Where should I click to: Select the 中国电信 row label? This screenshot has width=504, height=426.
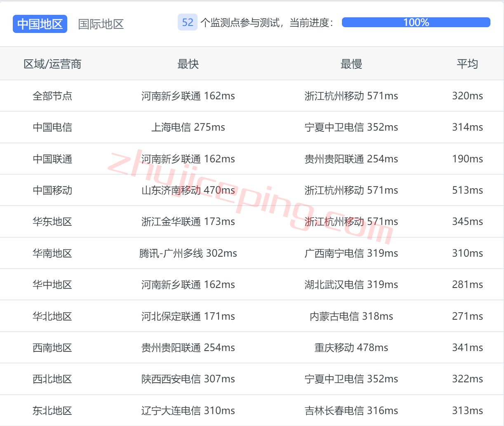click(52, 127)
